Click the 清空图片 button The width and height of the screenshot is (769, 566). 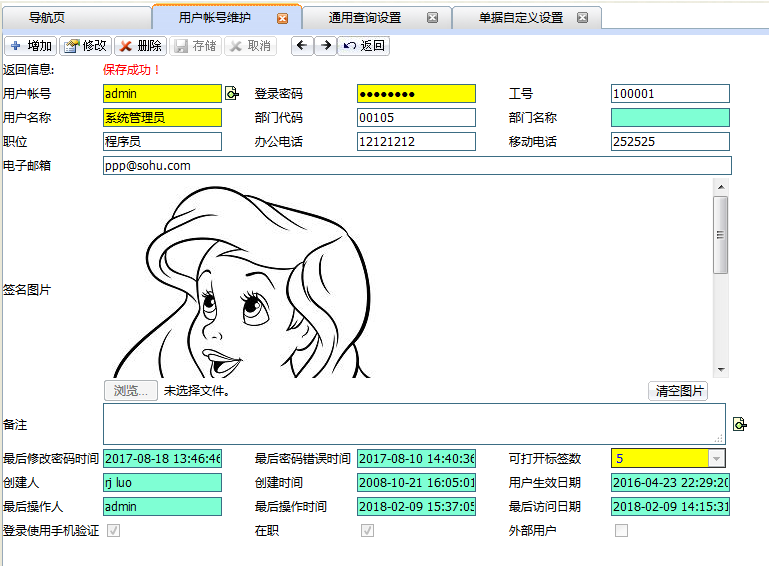pyautogui.click(x=679, y=391)
